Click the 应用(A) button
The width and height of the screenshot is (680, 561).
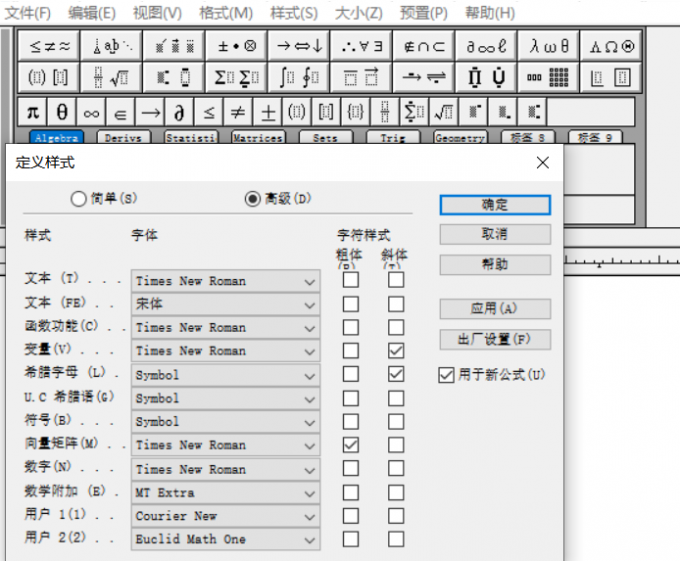pos(495,309)
